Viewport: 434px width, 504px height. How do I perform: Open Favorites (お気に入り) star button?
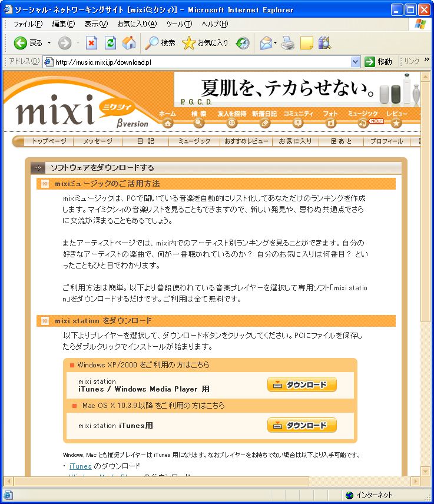click(x=205, y=43)
